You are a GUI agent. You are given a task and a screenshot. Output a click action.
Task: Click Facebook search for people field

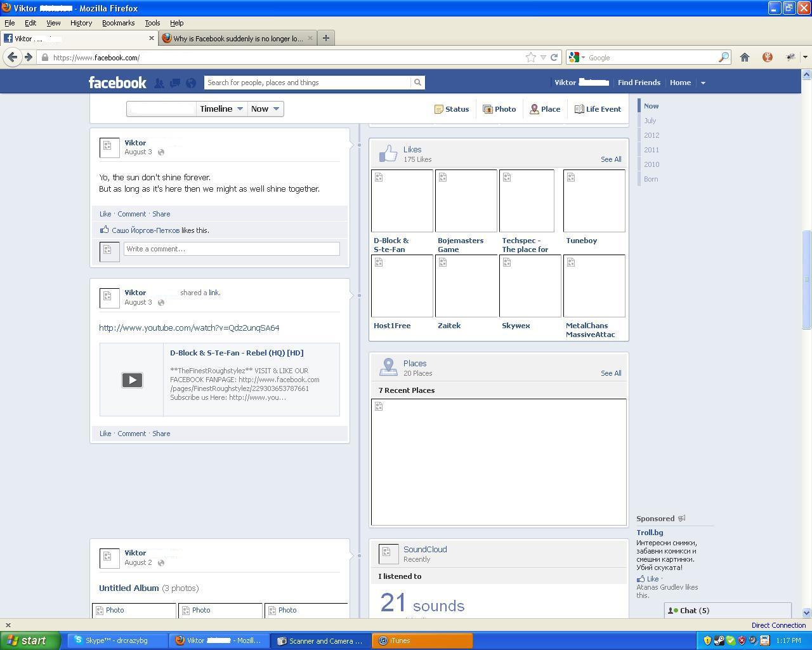(x=308, y=83)
